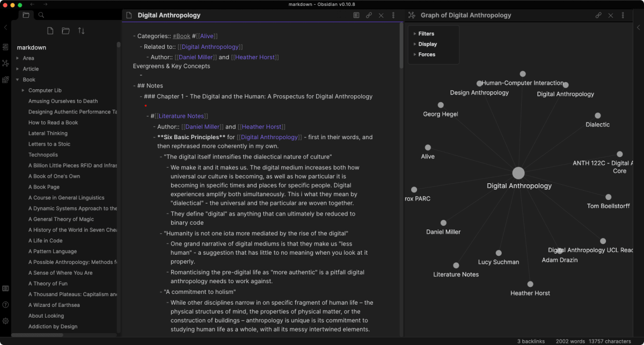Open the note Addiction by Design
Image resolution: width=644 pixels, height=345 pixels.
pyautogui.click(x=53, y=327)
